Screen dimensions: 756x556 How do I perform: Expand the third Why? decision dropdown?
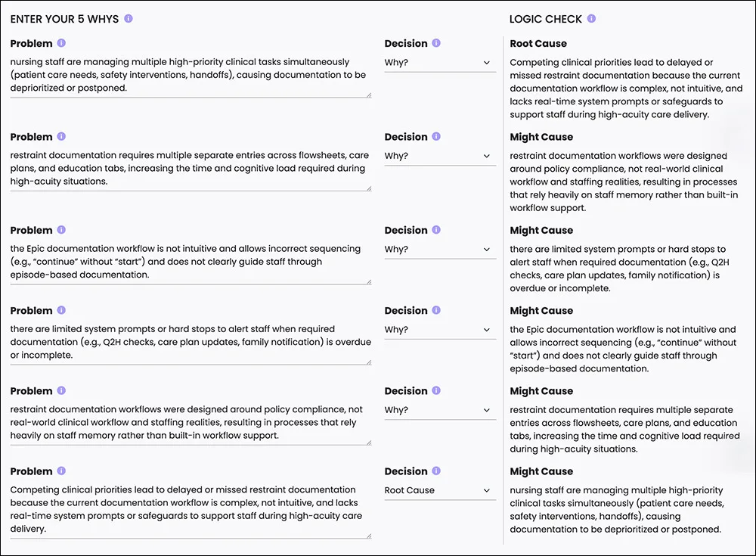(440, 250)
